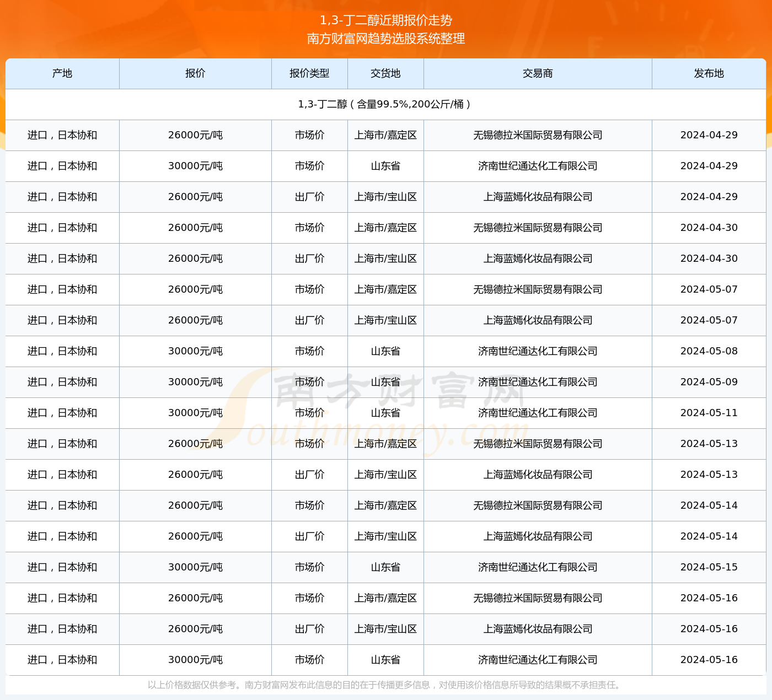This screenshot has height=700, width=772.
Task: Select 30000元/吨 in the 2024-04-29 row
Action: tap(195, 166)
